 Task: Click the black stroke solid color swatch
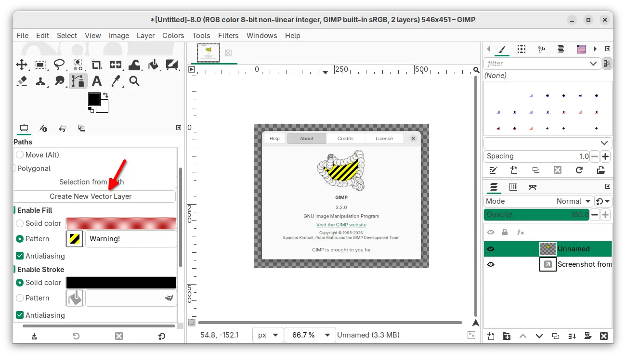point(121,283)
